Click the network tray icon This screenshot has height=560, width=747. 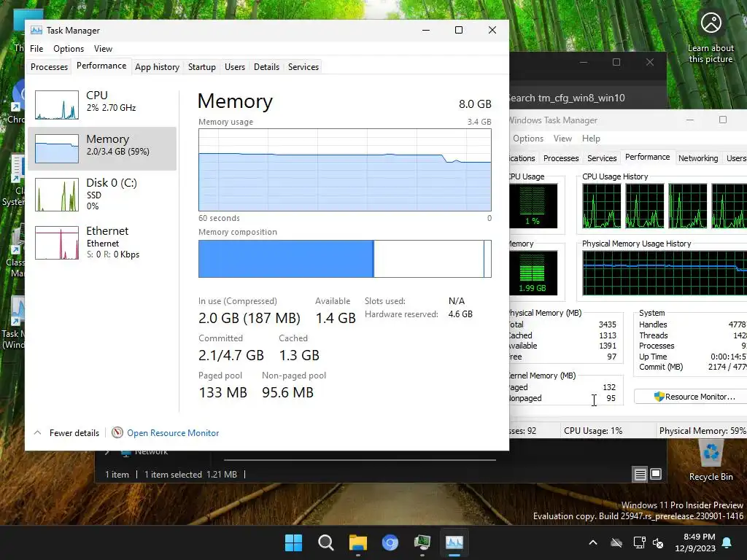639,542
